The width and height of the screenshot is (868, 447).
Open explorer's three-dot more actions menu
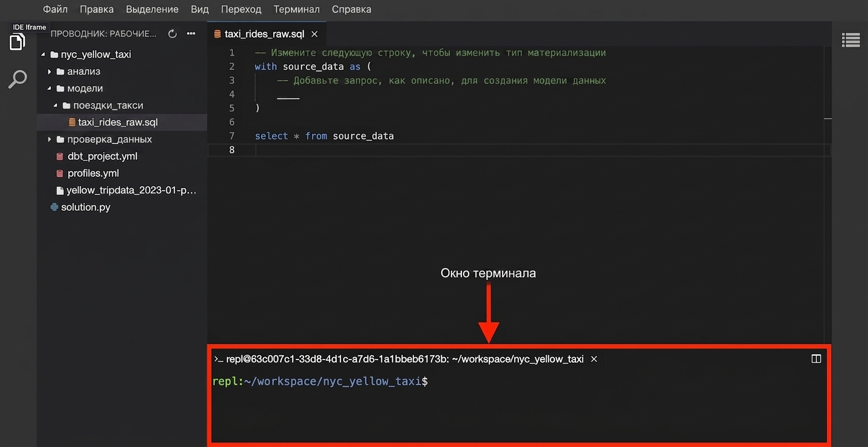point(191,34)
